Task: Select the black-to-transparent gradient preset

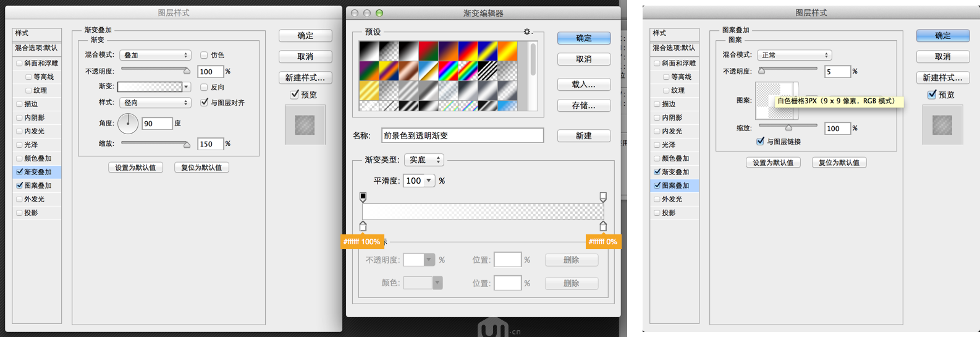Action: coord(389,51)
